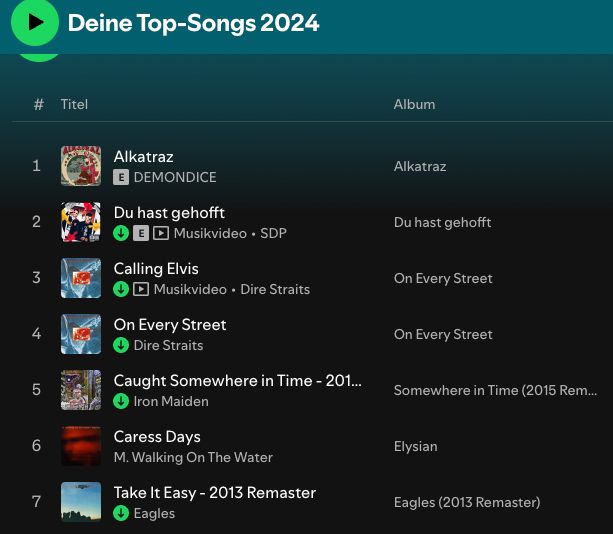Viewport: 613px width, 534px height.
Task: Open the album Elysian
Action: click(x=416, y=446)
